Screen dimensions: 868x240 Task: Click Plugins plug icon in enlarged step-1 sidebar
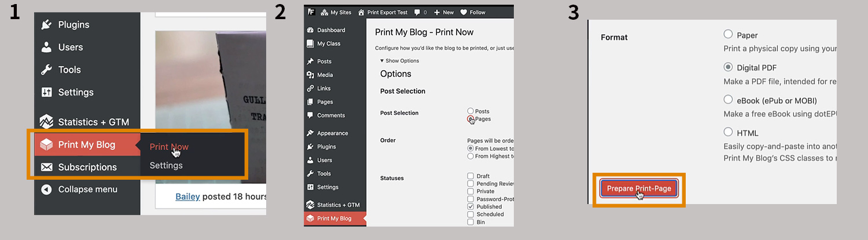[47, 25]
